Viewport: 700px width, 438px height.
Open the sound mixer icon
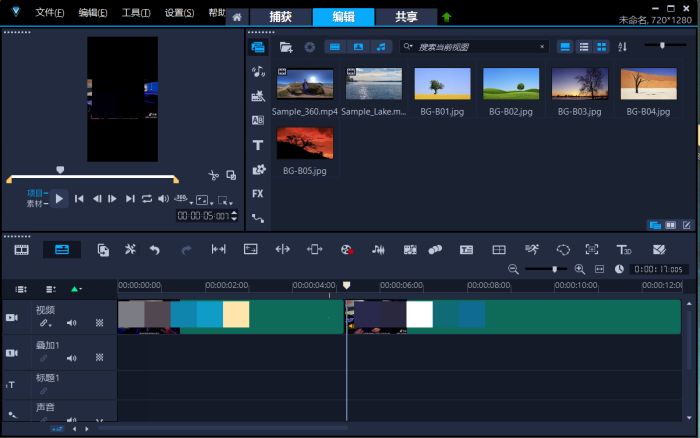point(378,250)
